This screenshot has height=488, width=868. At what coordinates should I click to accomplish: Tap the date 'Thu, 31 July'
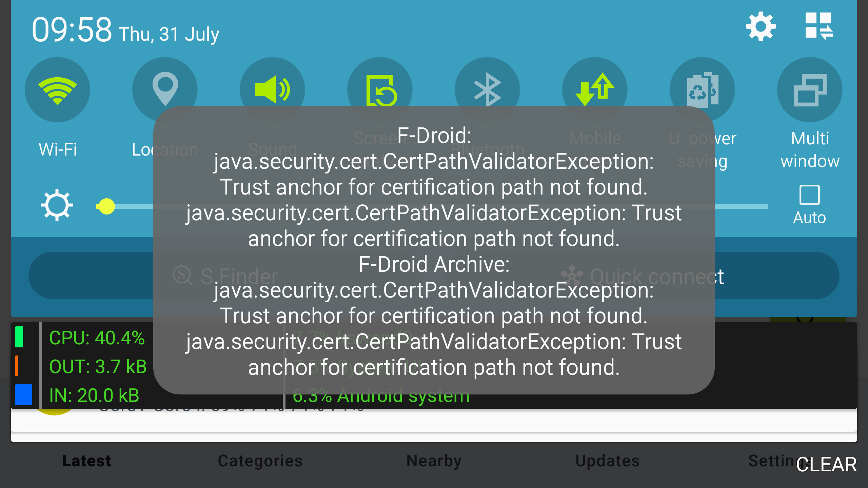[x=169, y=34]
